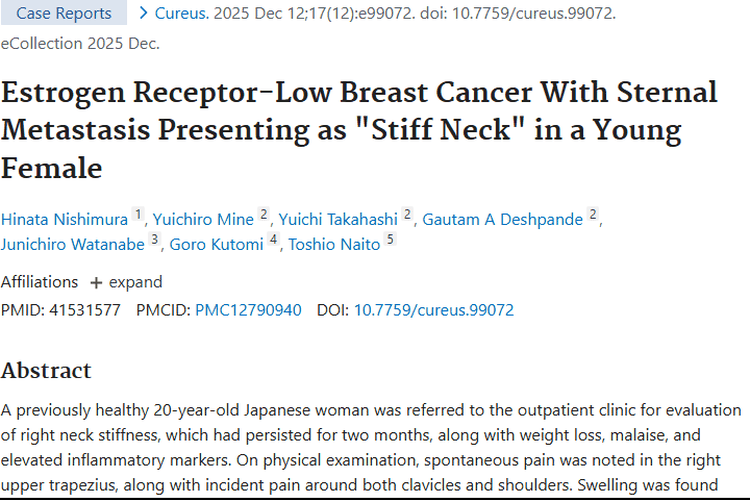Click affiliation superscript 4 after Kutomi
Viewport: 750px width, 500px height.
273,240
